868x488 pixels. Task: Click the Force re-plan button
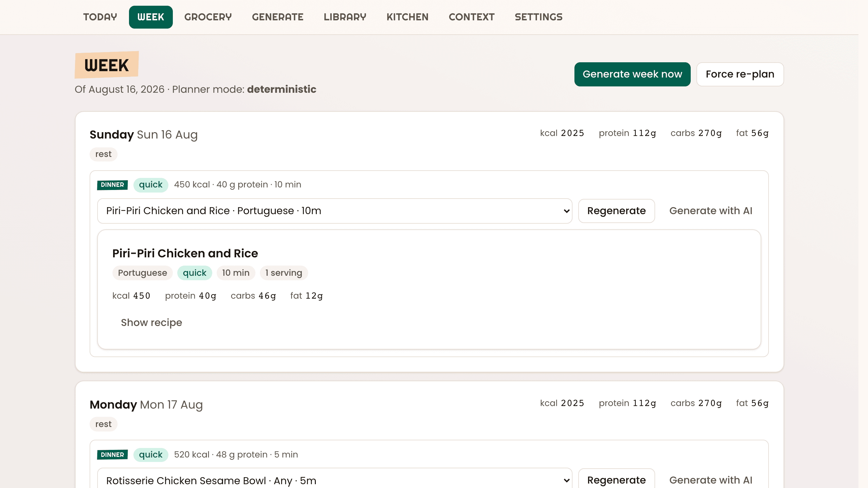coord(740,74)
